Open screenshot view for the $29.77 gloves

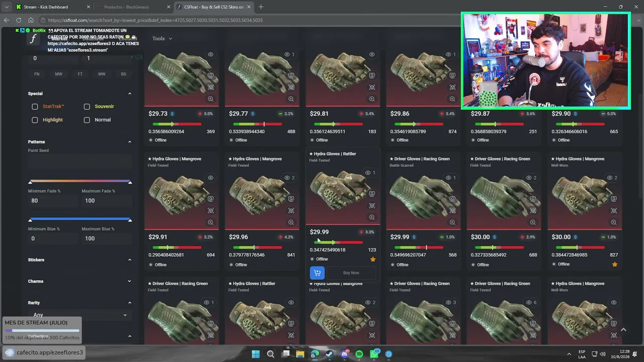[291, 75]
